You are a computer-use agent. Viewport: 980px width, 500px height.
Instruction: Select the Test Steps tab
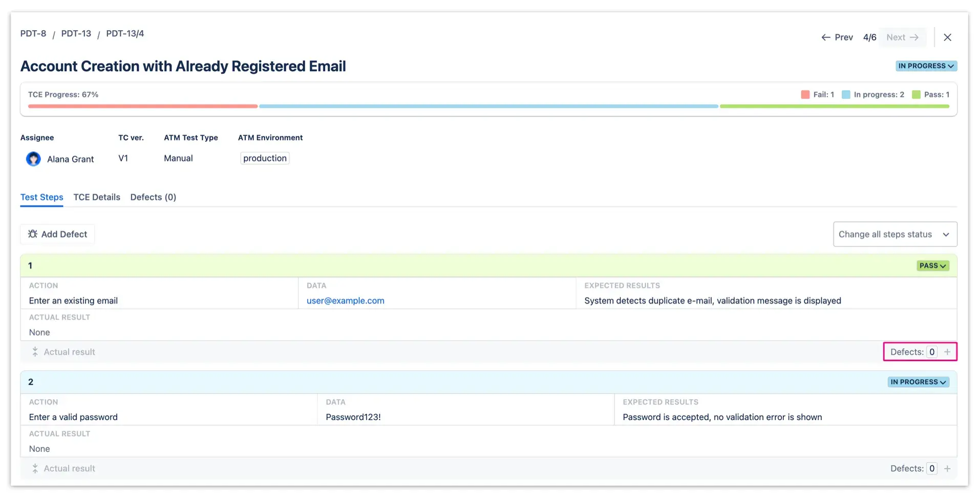pos(41,197)
